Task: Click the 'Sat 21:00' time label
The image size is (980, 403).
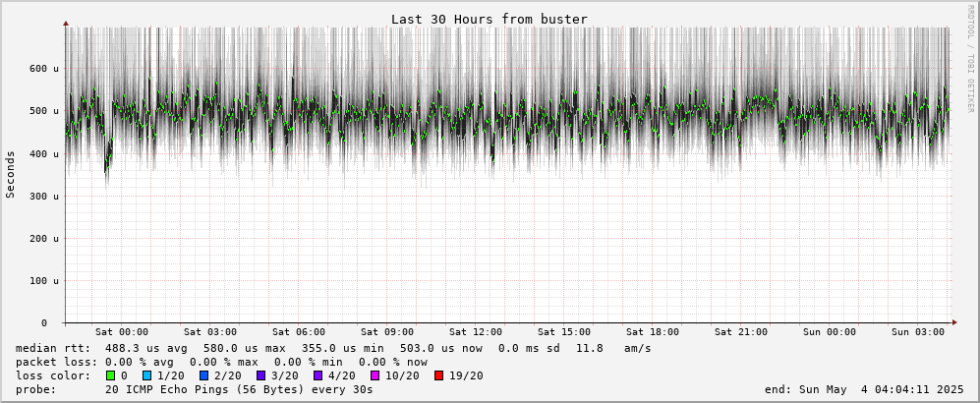Action: 741,332
